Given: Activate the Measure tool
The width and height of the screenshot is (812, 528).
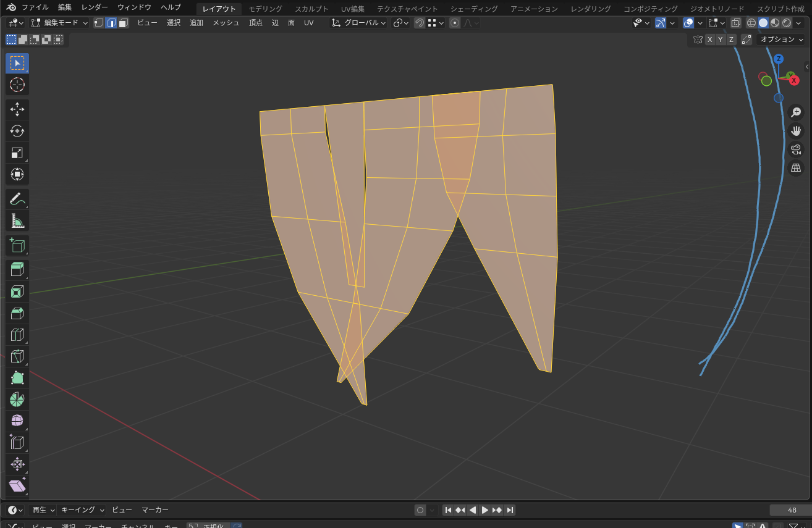Looking at the screenshot, I should [17, 220].
